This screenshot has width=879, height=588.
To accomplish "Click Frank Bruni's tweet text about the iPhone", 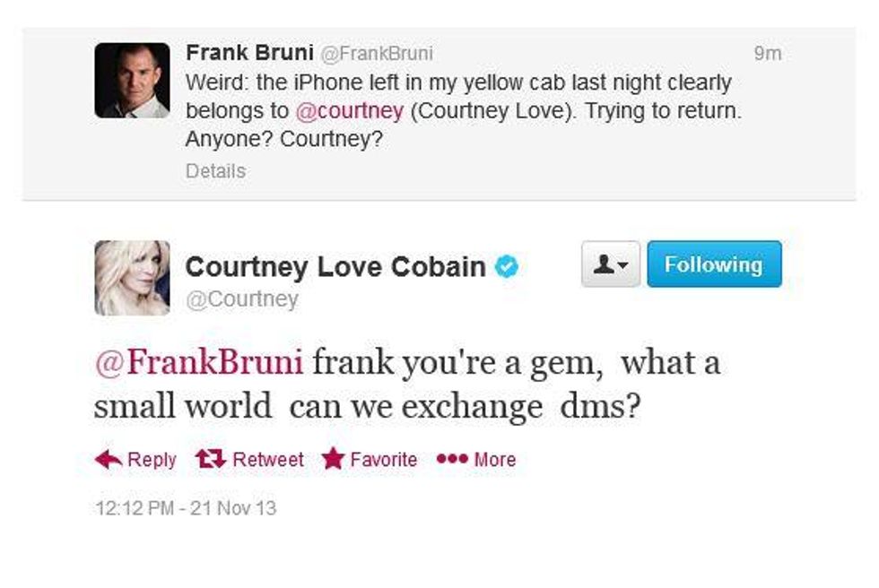I will click(x=457, y=83).
